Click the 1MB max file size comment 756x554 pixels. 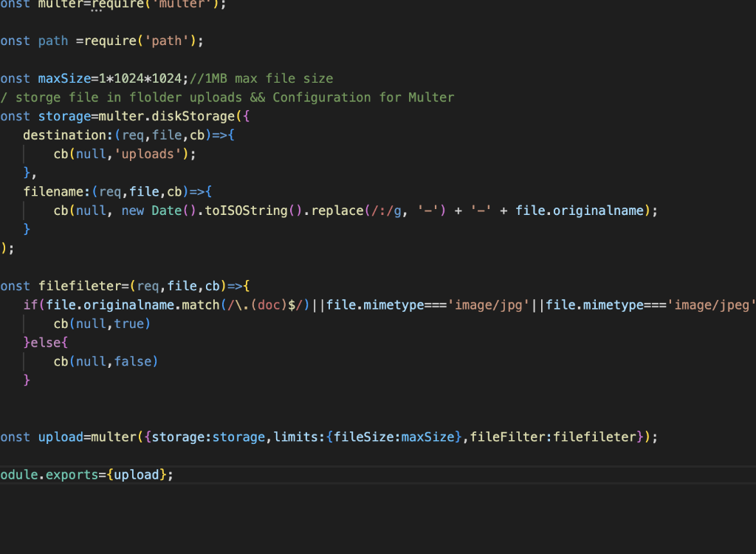tap(266, 78)
